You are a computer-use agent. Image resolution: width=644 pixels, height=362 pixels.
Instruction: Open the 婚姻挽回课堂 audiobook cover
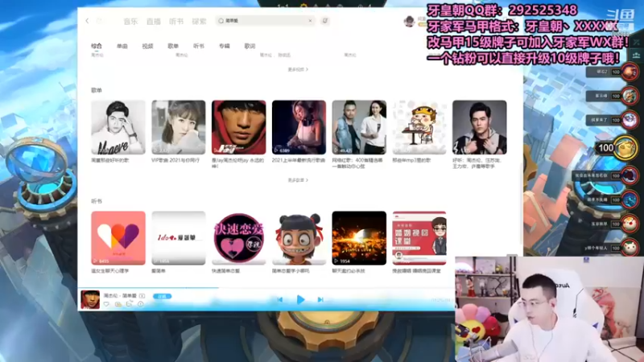[x=419, y=238]
